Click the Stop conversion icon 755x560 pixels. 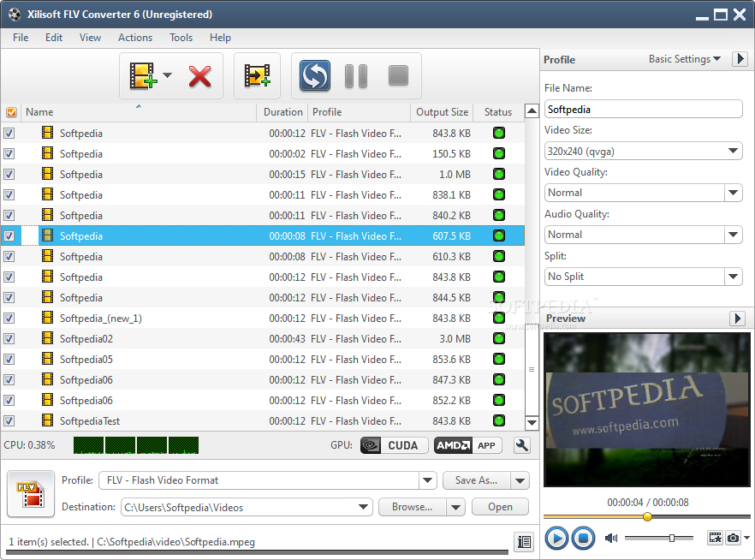click(398, 75)
